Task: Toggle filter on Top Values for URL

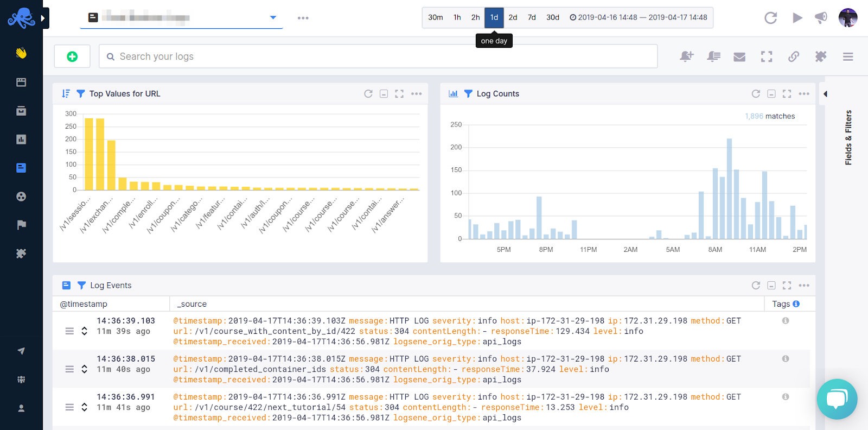Action: [x=81, y=94]
